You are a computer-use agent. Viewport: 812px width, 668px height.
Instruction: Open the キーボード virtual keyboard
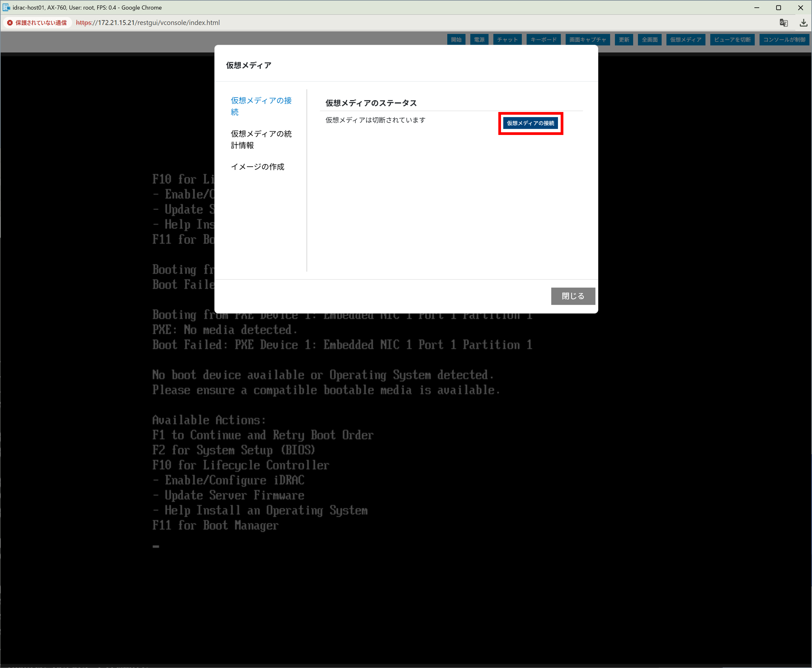tap(543, 40)
